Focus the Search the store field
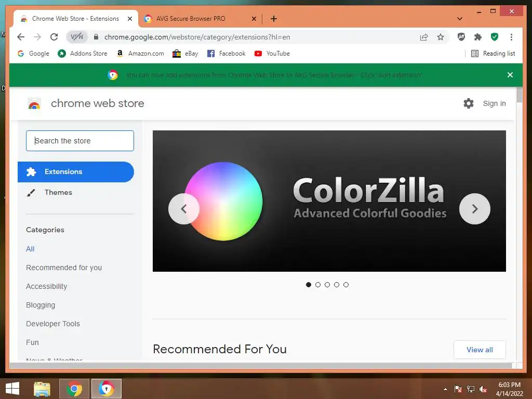532x399 pixels. (80, 141)
